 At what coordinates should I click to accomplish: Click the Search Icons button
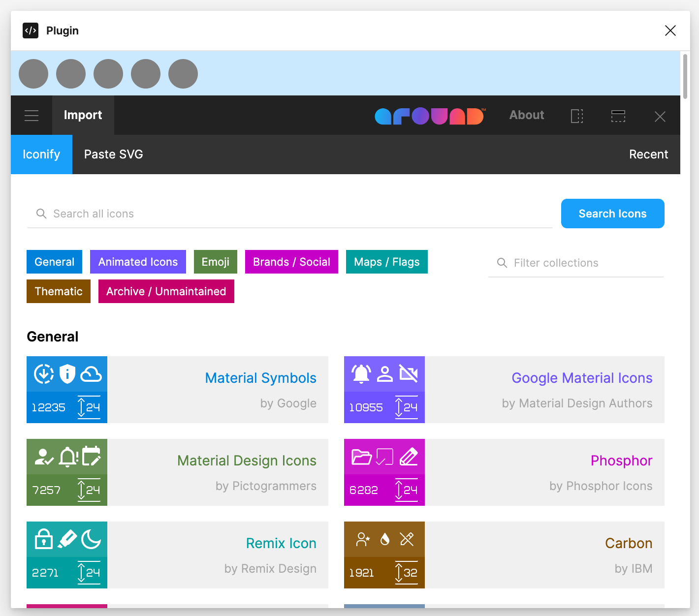[613, 214]
